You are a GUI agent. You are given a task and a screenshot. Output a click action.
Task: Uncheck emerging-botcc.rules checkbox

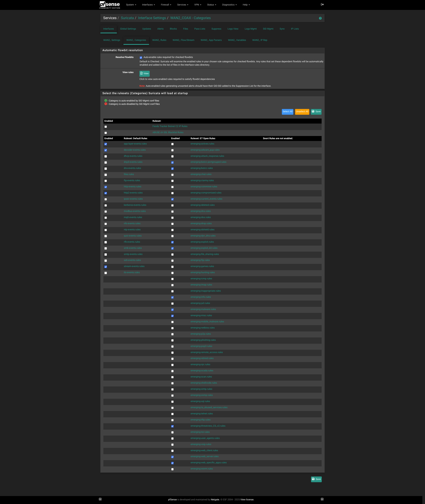(172, 169)
